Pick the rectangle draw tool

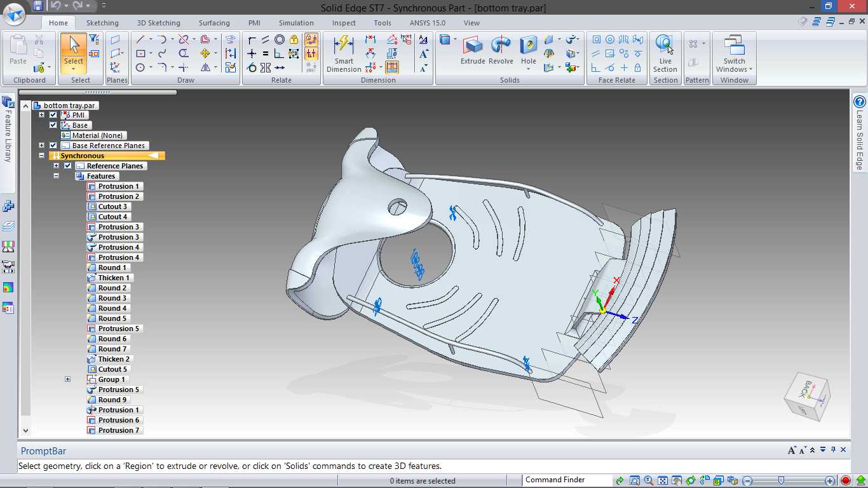pyautogui.click(x=140, y=53)
